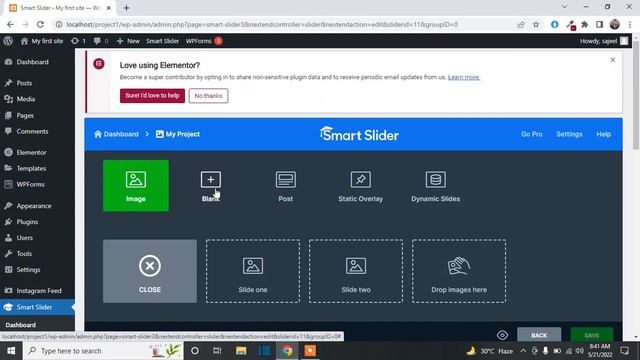Open Dashboard submenu under Smart Slider

20,325
